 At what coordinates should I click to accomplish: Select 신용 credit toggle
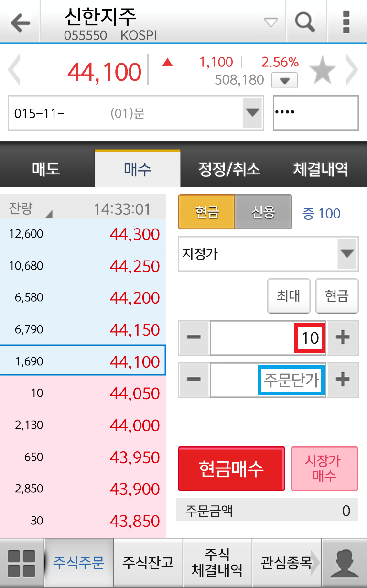click(263, 212)
